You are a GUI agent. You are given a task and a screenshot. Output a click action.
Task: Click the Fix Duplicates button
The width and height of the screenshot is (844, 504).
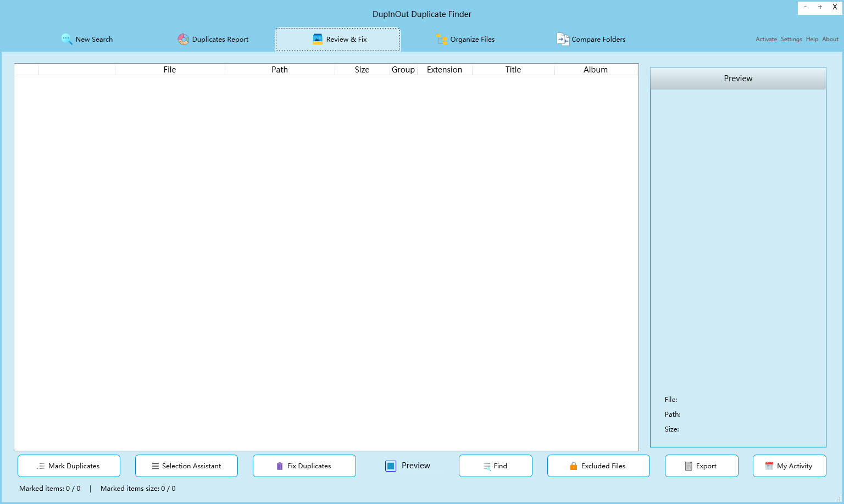tap(304, 466)
